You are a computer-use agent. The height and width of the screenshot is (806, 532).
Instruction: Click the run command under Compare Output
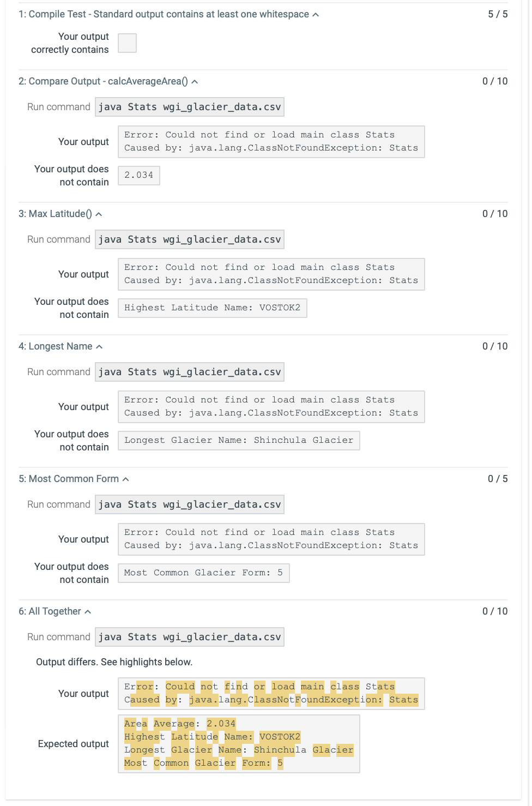pyautogui.click(x=190, y=107)
